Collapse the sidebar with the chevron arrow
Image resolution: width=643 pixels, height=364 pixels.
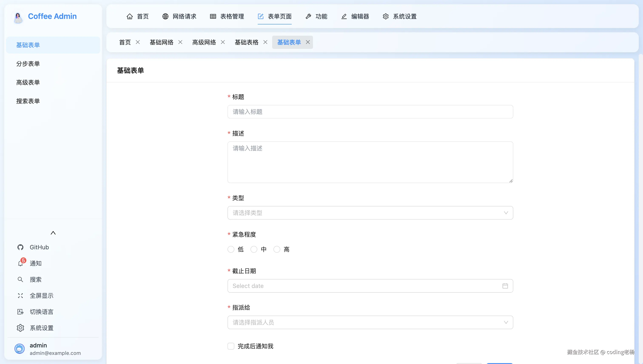click(53, 233)
